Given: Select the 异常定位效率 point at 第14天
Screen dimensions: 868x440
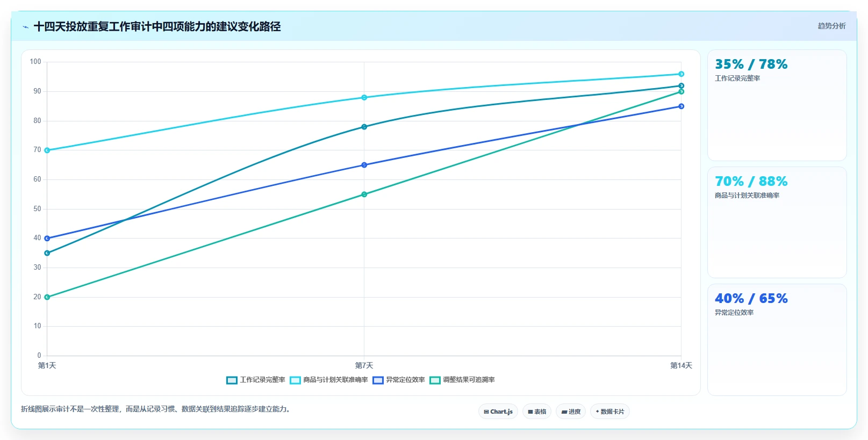Looking at the screenshot, I should click(x=681, y=106).
